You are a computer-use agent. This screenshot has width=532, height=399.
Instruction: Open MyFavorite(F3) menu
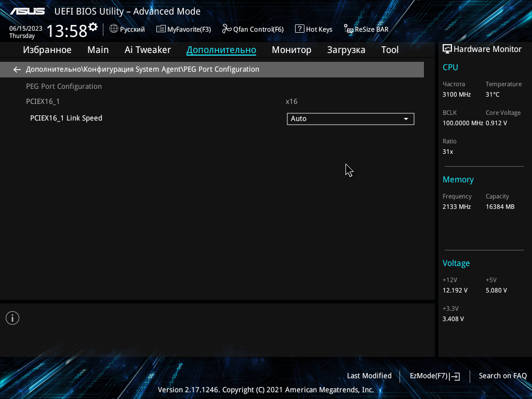tap(183, 29)
